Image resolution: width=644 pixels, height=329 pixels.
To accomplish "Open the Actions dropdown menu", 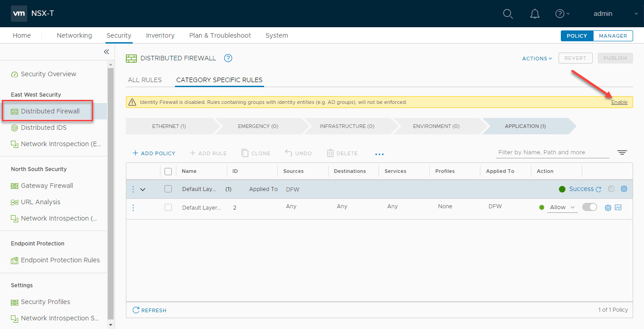I will 537,58.
